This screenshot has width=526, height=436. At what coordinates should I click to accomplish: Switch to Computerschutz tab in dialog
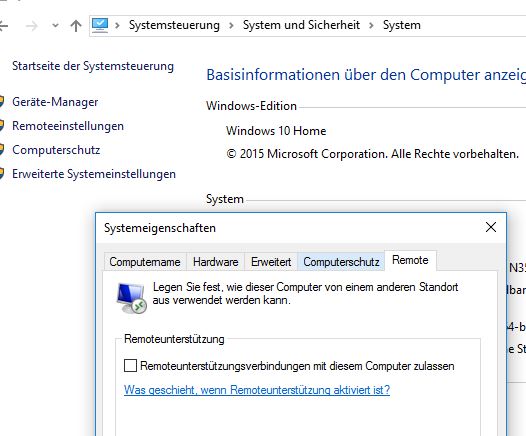tap(341, 262)
